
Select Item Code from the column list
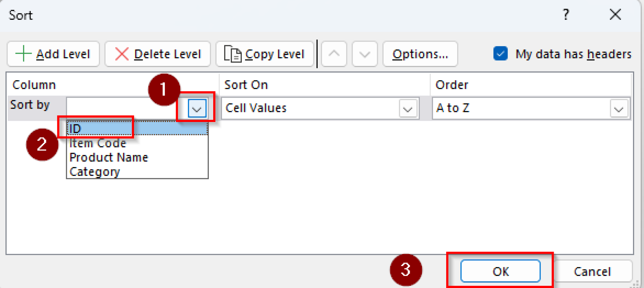pos(97,142)
